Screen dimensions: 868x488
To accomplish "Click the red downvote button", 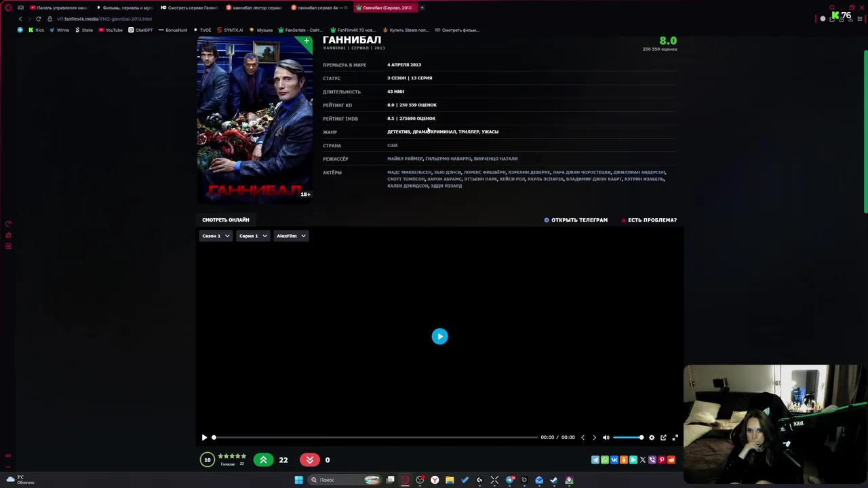I will [x=310, y=460].
